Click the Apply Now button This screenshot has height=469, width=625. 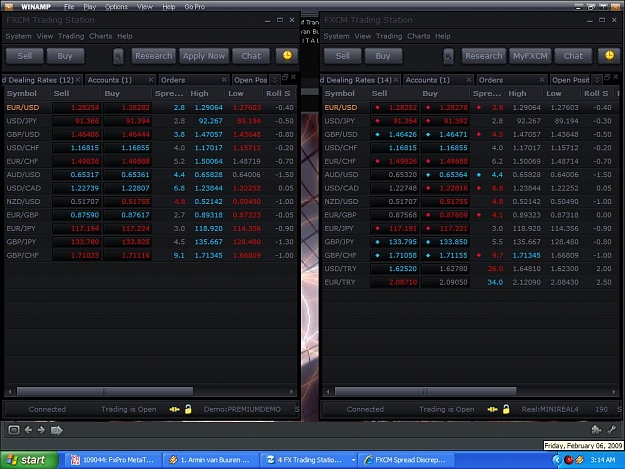coord(204,56)
